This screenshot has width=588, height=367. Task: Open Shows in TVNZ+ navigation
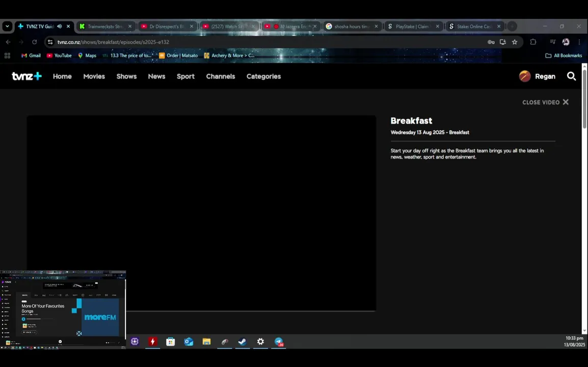(126, 76)
